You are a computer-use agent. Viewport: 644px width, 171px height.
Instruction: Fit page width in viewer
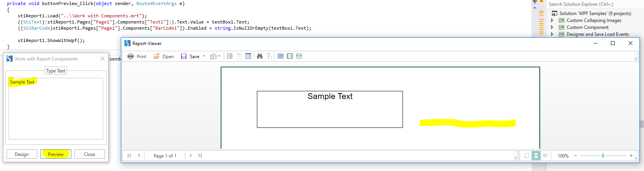point(299,56)
